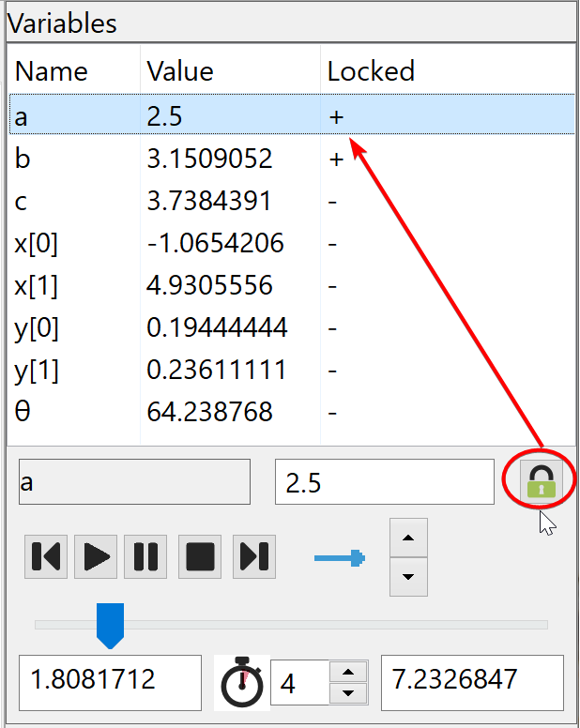Toggle the lock marker for θ row
The width and height of the screenshot is (580, 728).
pyautogui.click(x=332, y=412)
